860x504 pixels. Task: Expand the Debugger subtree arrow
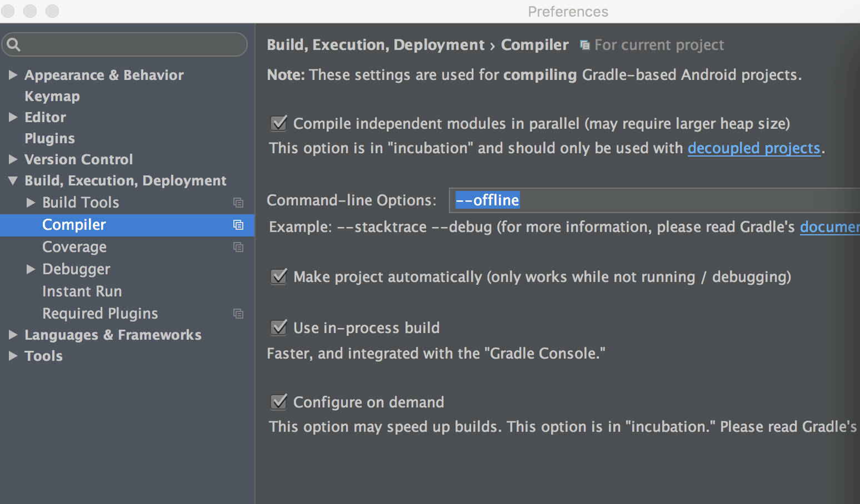click(31, 269)
